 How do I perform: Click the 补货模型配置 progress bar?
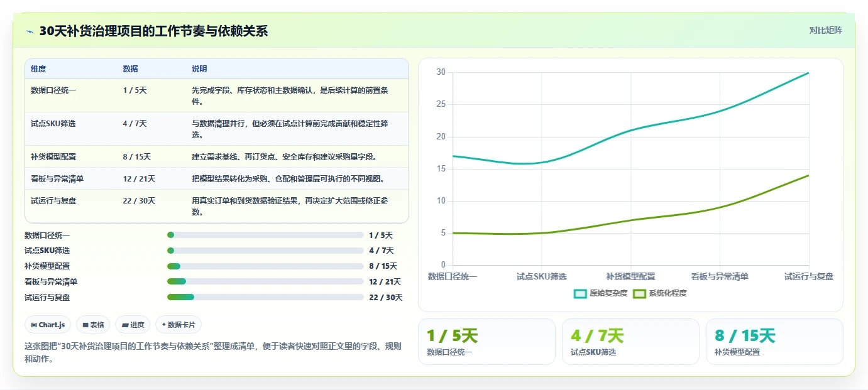265,266
